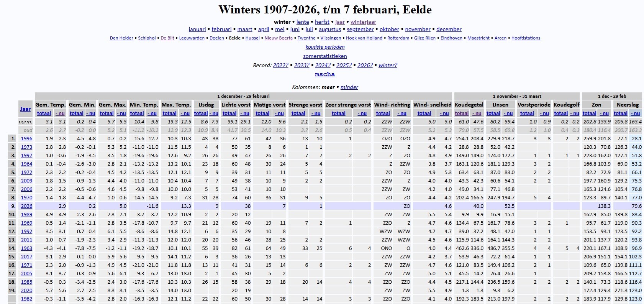Open the Record winter? link
Viewport: 644px width, 304px height.
point(388,65)
